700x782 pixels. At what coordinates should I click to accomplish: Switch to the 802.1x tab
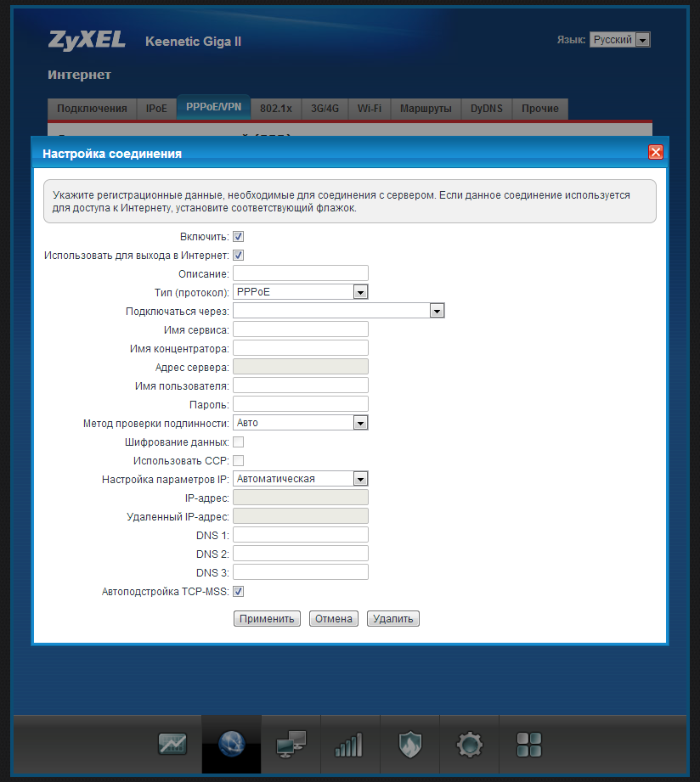tap(276, 109)
